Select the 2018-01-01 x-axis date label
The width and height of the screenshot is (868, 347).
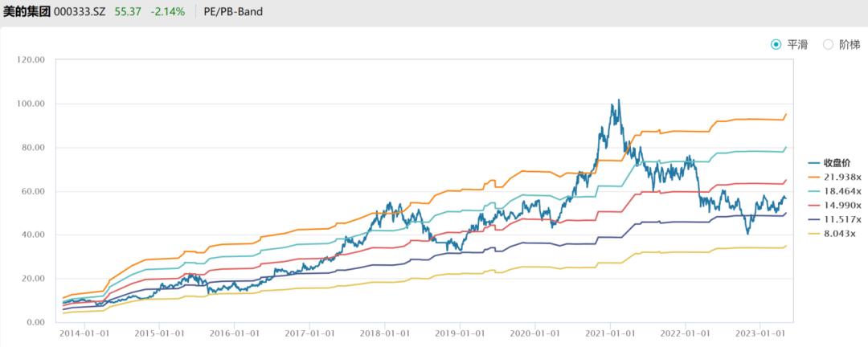tap(385, 333)
